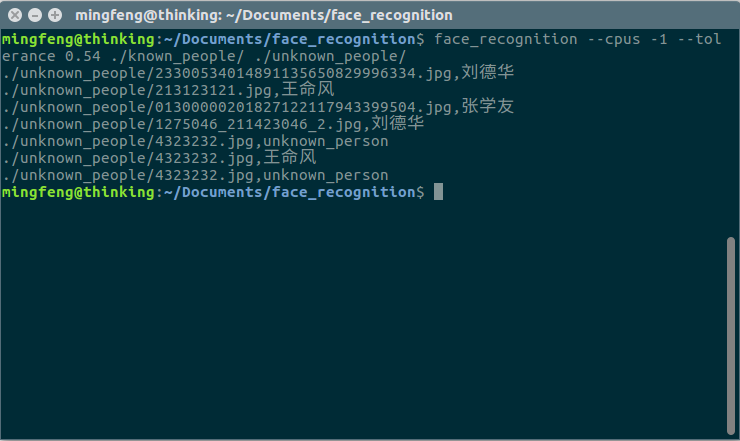Click the 213123121.jpg output line
This screenshot has height=441, width=740.
[168, 90]
